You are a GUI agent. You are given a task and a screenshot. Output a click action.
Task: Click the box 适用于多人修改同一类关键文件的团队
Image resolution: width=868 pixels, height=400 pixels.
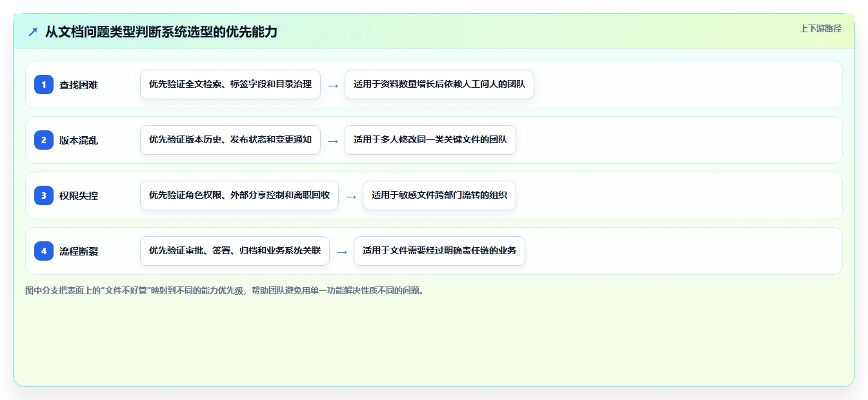coord(430,140)
